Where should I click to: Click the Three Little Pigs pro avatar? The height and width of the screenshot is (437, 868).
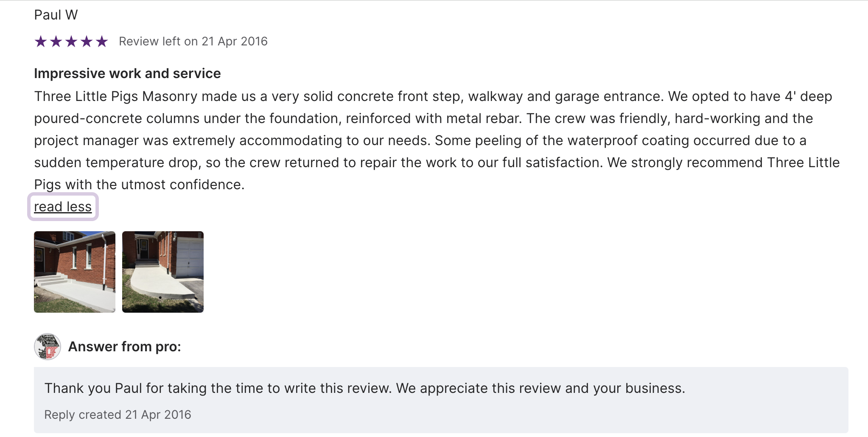coord(48,347)
